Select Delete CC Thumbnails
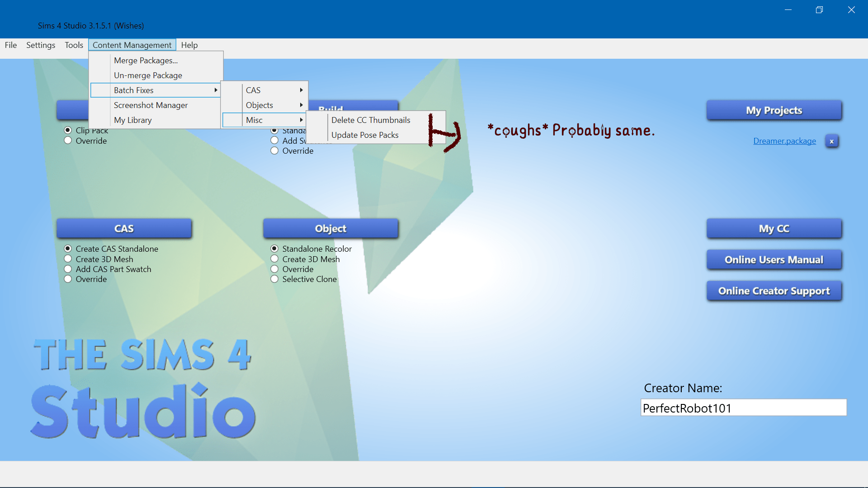Image resolution: width=868 pixels, height=488 pixels. (x=371, y=120)
